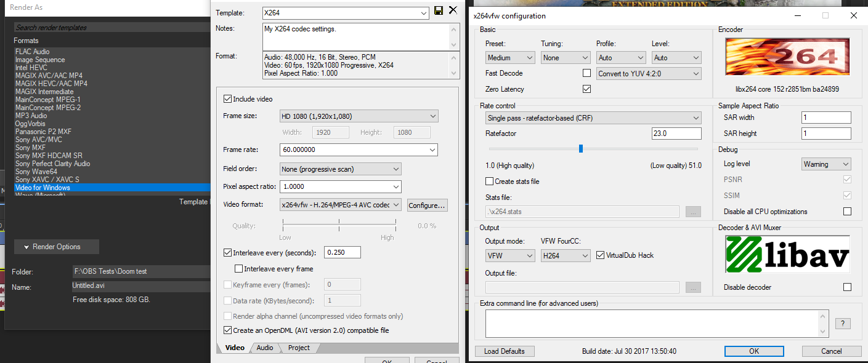Open the Tuning dropdown
The height and width of the screenshot is (363, 868).
566,58
